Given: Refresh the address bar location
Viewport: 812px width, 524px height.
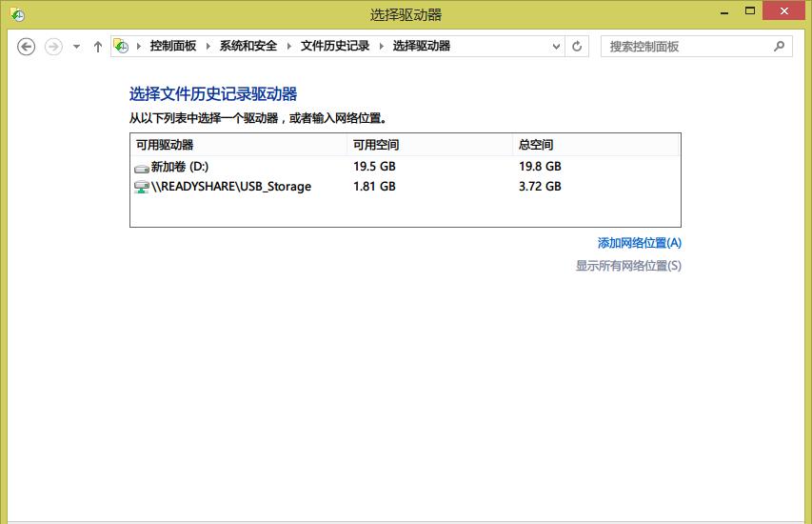Looking at the screenshot, I should point(577,46).
